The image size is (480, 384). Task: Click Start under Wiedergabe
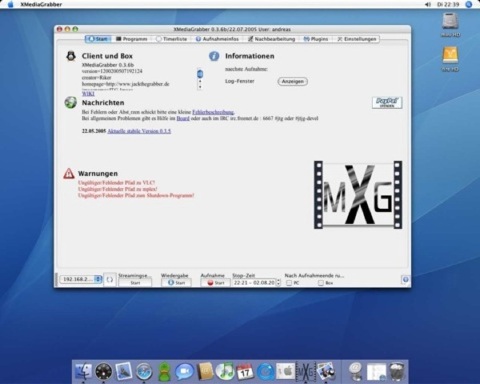176,283
